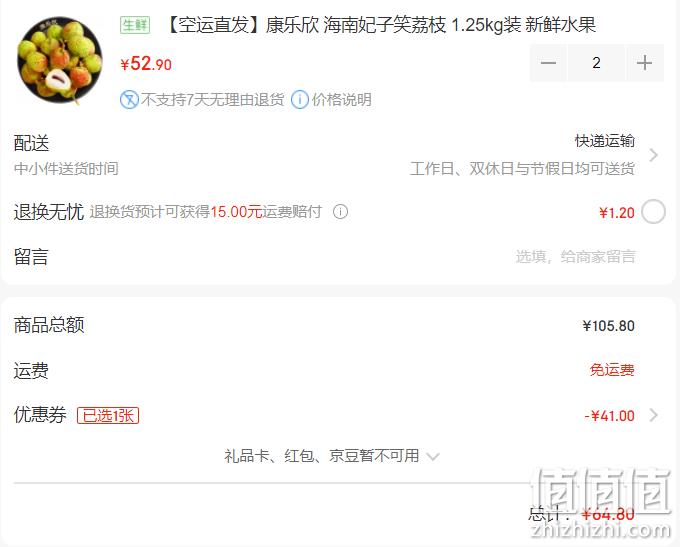Click the 价格说明 info icon
The width and height of the screenshot is (680, 547).
coord(300,100)
